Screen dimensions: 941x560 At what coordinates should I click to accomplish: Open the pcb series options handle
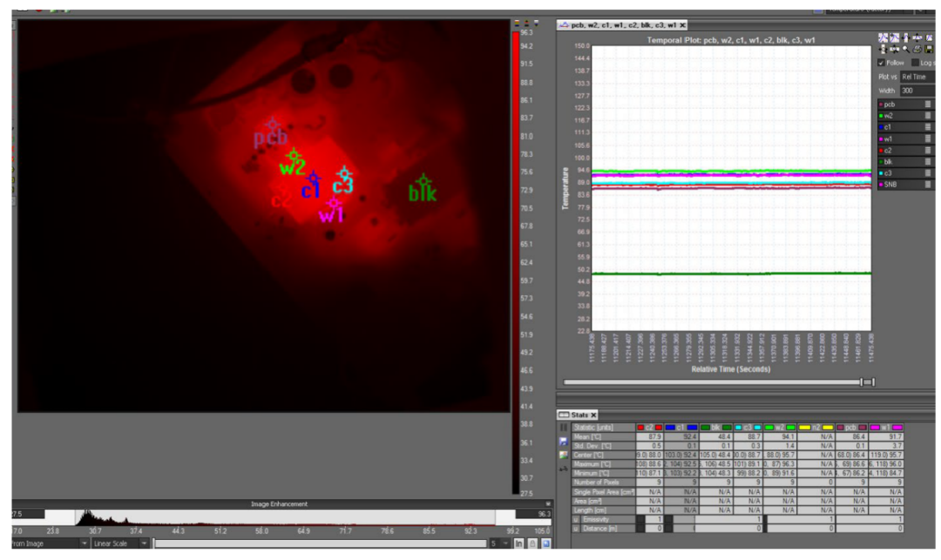(x=928, y=105)
